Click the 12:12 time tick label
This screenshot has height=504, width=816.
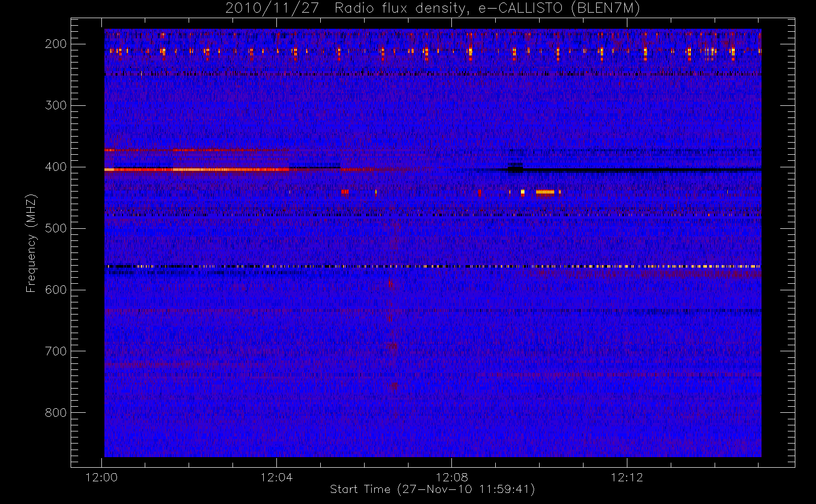[627, 477]
